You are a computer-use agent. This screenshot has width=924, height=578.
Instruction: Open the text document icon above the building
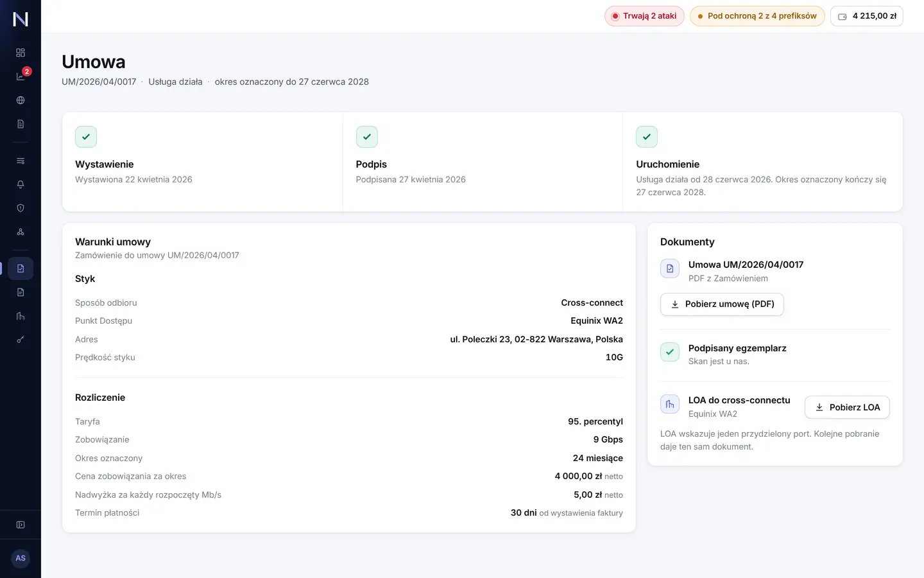coord(21,292)
